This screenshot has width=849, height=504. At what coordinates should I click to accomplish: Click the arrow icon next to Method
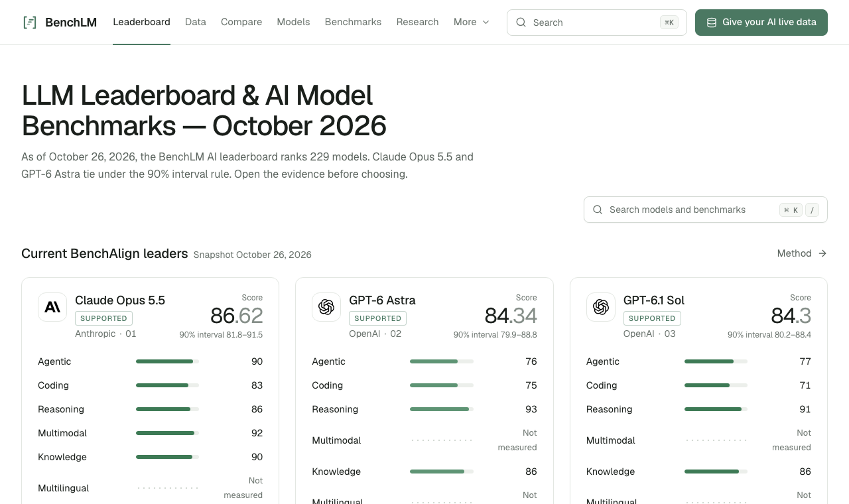tap(822, 253)
